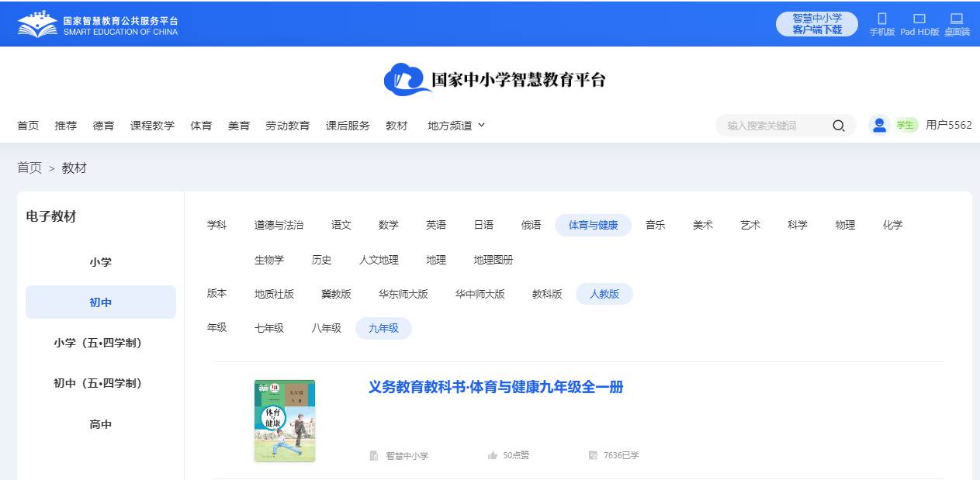Click the 智慧中小学 publisher icon
The width and height of the screenshot is (980, 480).
click(373, 456)
